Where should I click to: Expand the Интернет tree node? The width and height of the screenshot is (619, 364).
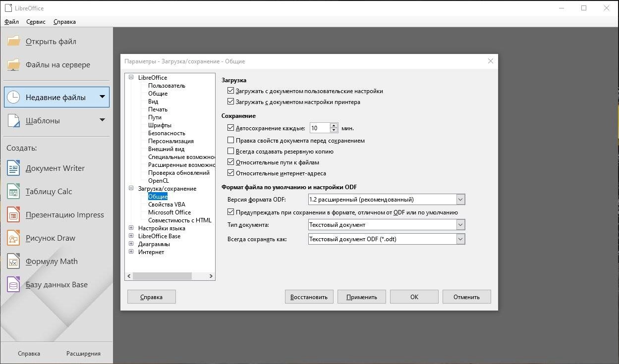tap(131, 252)
